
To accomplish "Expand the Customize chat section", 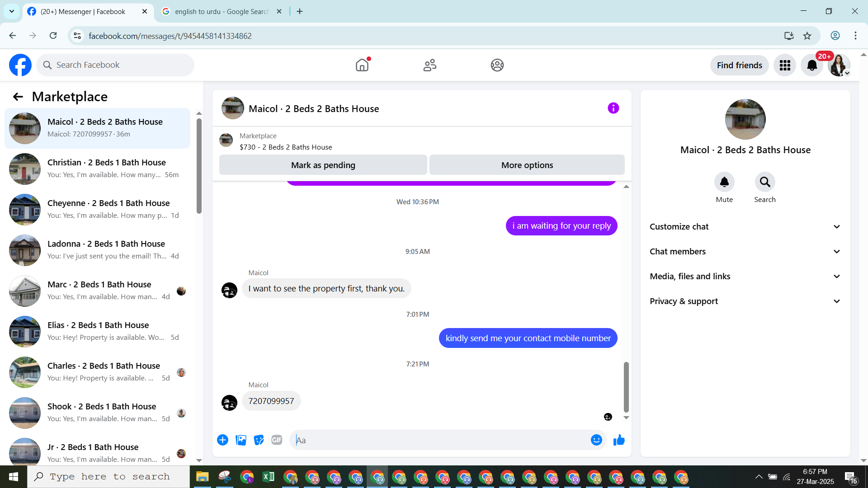I will coord(745,227).
